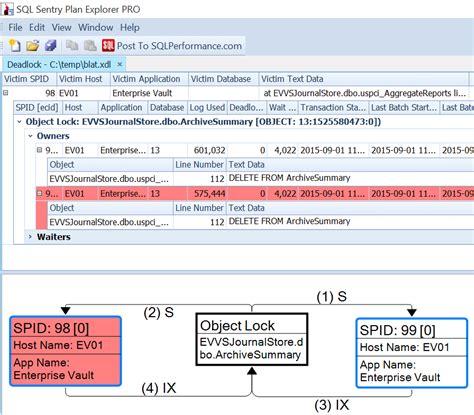Click the red SQL icon on toolbar
The image size is (474, 415).
click(x=108, y=45)
